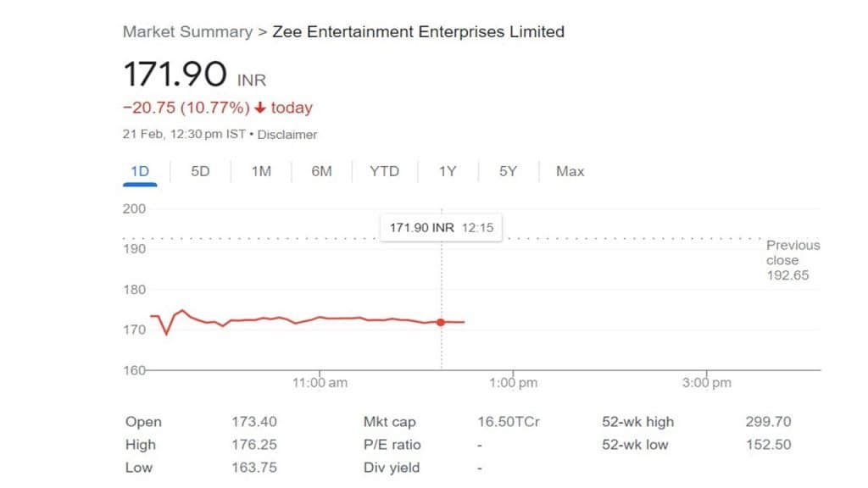
Task: Click the 171.90 INR 12:15 tooltip
Action: click(x=441, y=228)
